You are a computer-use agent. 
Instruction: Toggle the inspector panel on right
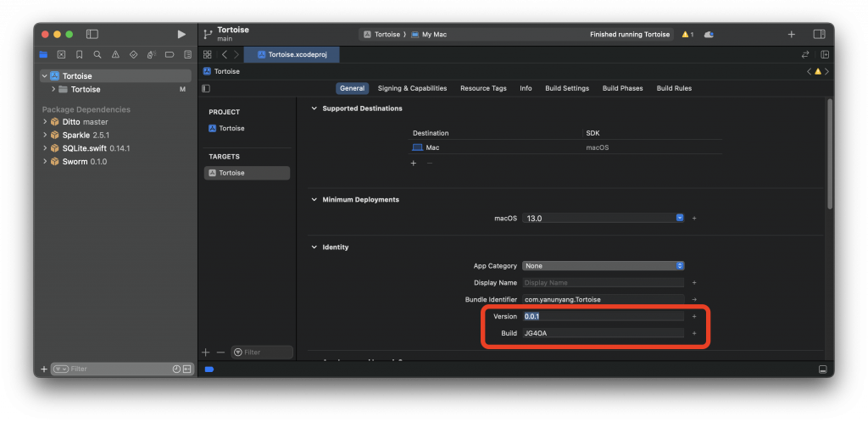click(x=820, y=34)
